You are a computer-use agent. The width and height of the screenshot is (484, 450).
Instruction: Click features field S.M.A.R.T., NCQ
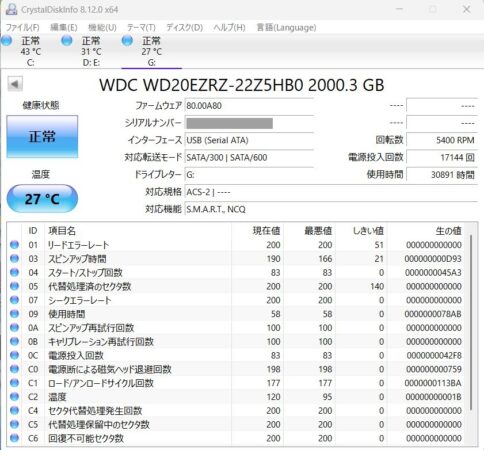tap(331, 209)
